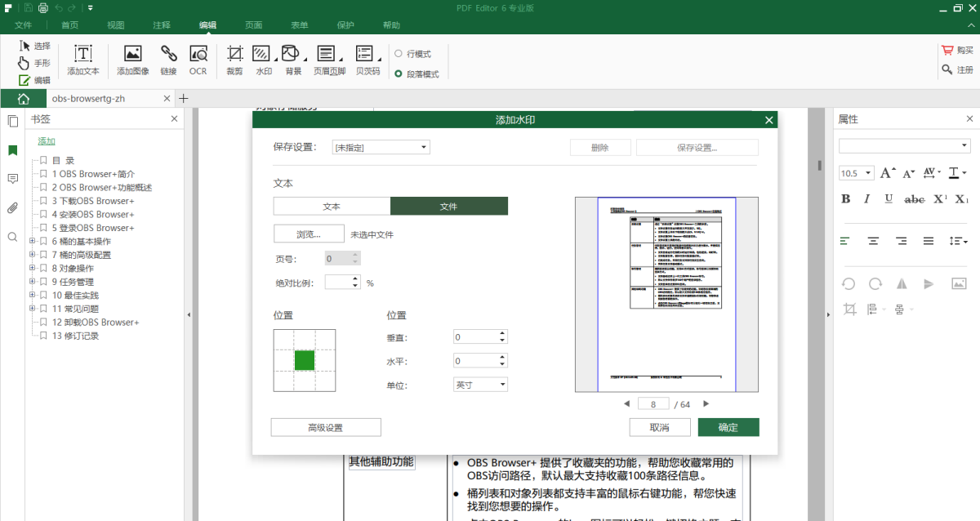Open the 高级设置 dialog
The height and width of the screenshot is (521, 980).
click(x=325, y=426)
